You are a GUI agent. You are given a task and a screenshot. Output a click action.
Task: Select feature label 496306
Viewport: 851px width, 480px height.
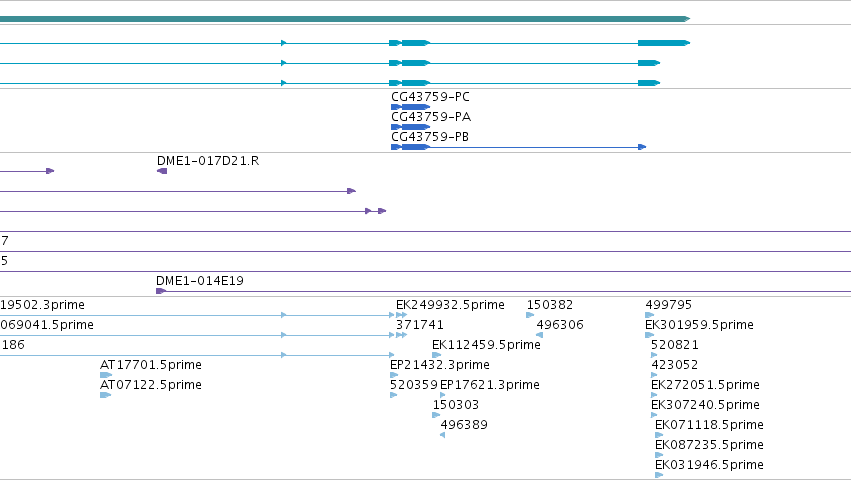pyautogui.click(x=560, y=325)
